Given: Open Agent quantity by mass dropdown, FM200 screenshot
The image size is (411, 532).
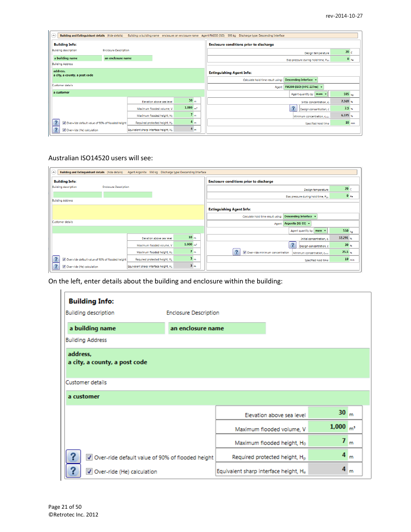Looking at the screenshot, I should point(321,94).
